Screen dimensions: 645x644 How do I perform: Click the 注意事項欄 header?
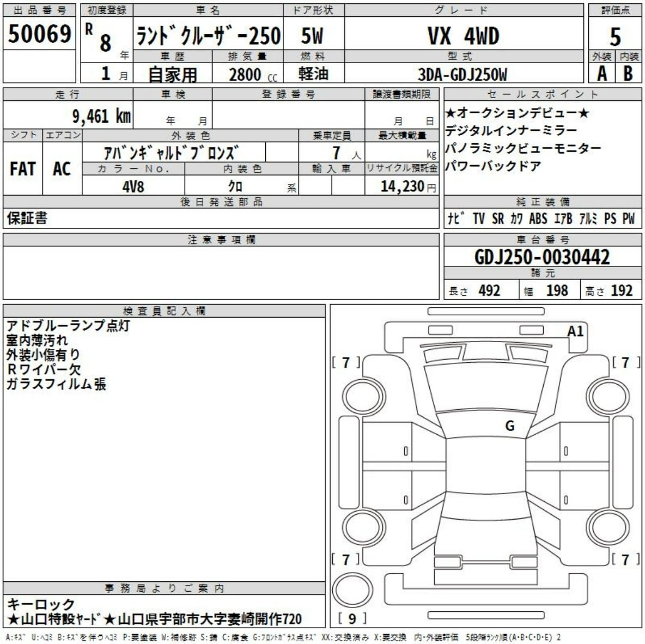point(221,240)
